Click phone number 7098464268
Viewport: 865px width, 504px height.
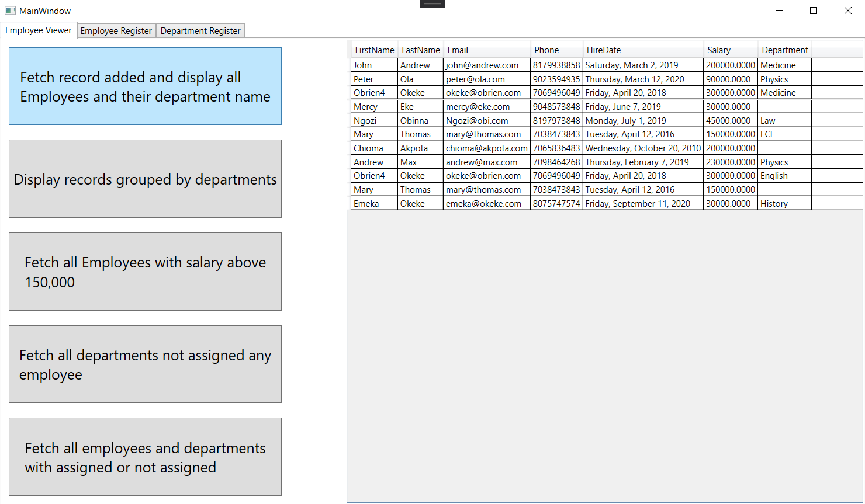(556, 162)
